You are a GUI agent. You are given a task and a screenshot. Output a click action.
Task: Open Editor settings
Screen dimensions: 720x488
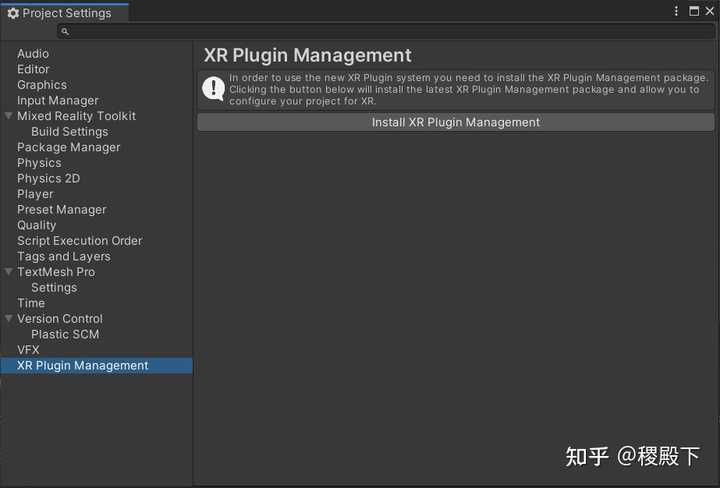click(33, 69)
